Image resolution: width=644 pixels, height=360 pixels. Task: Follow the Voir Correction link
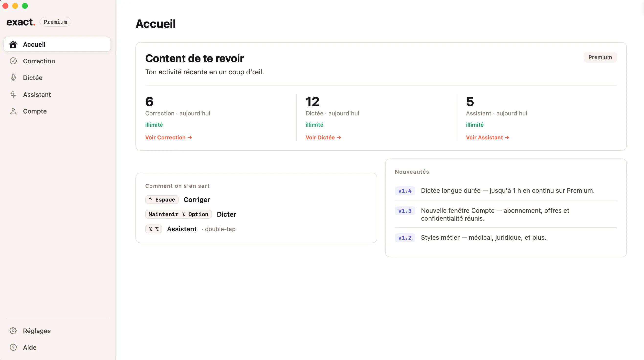[x=168, y=137]
